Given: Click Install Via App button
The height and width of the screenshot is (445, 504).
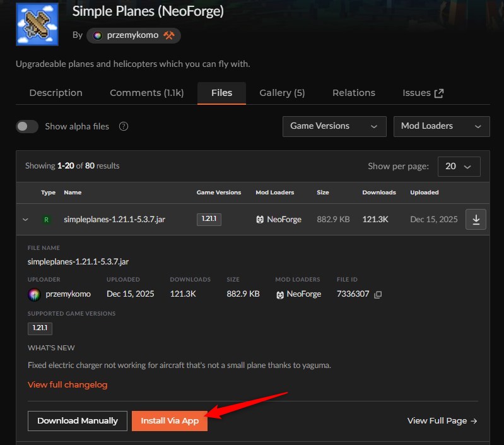Looking at the screenshot, I should pyautogui.click(x=170, y=421).
